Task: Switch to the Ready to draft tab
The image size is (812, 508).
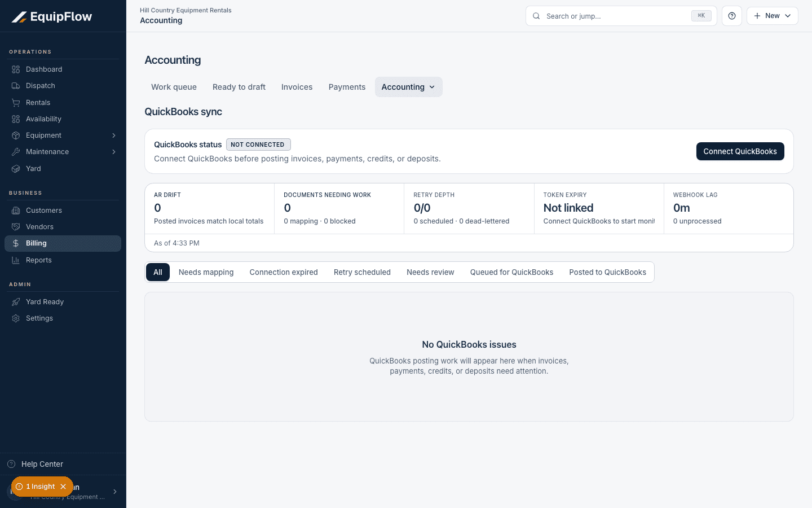Action: point(239,87)
